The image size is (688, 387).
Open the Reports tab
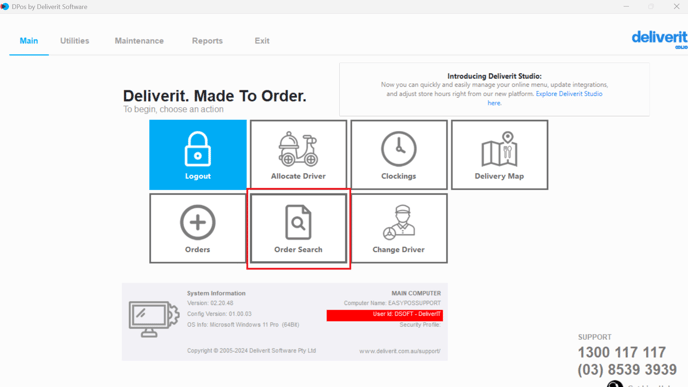[x=207, y=41]
